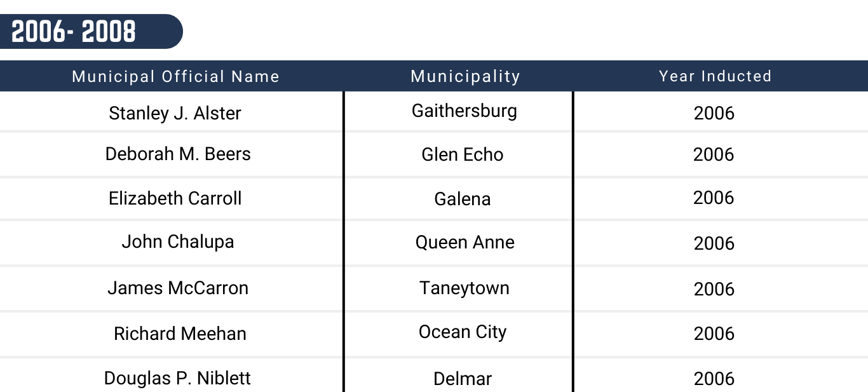Click the Municipal Official Name column header
The width and height of the screenshot is (868, 392).
pyautogui.click(x=175, y=77)
